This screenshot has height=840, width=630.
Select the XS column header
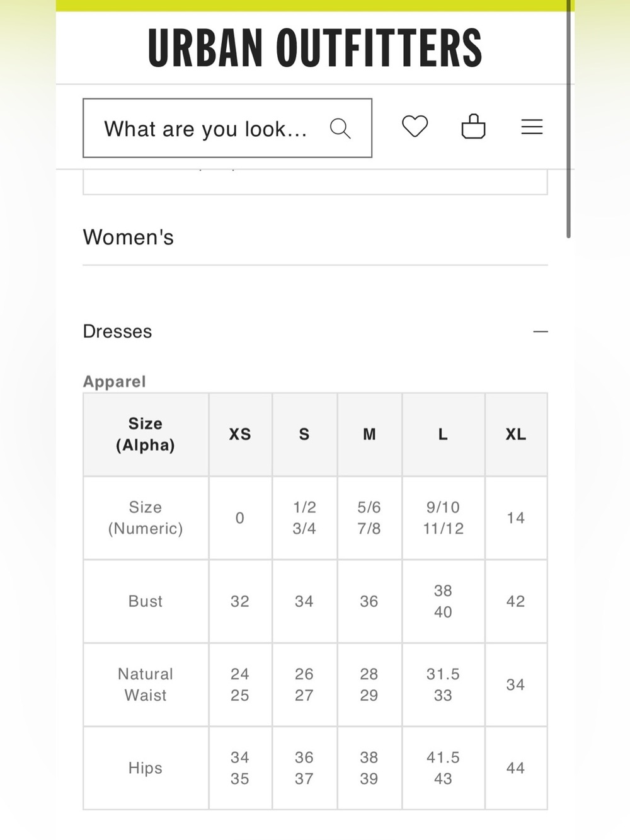240,435
